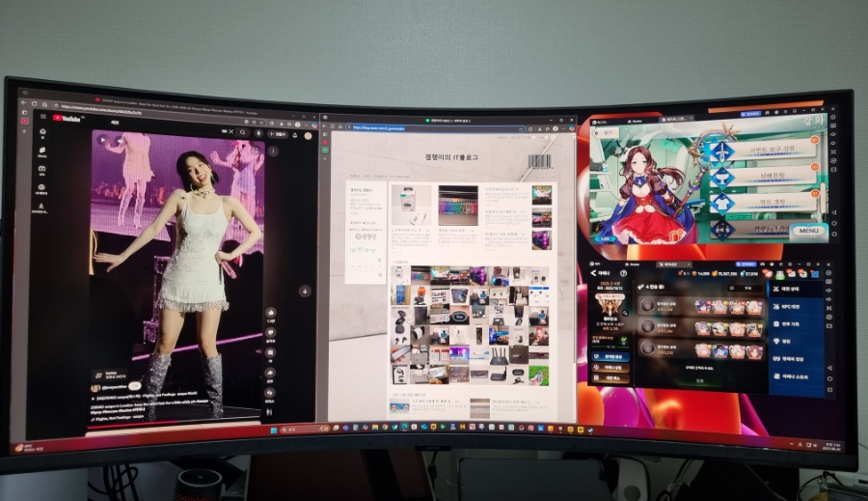Share the Shorts video
Screen dimensions: 868x501
(270, 373)
